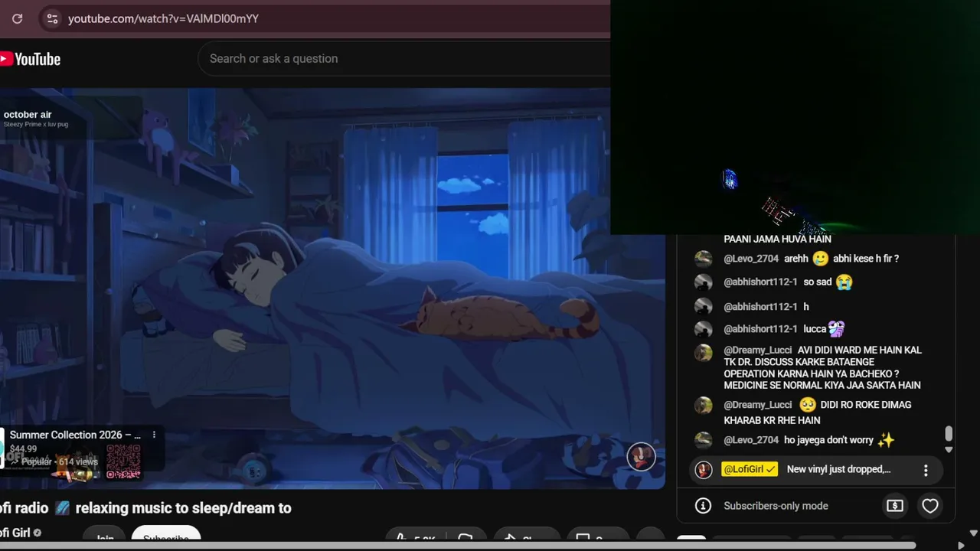Click the chat scroll-down arrow
The image size is (980, 551).
pyautogui.click(x=949, y=449)
